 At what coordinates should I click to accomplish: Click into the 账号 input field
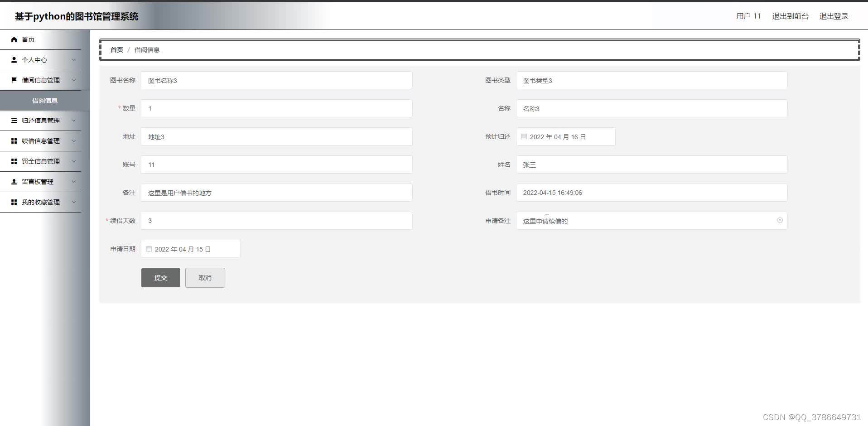coord(276,165)
